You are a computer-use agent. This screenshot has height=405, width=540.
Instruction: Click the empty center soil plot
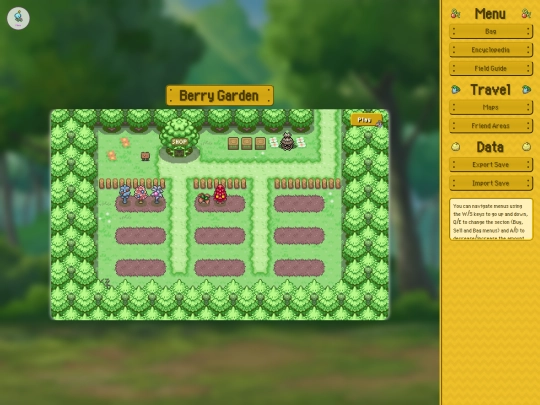[x=220, y=236]
